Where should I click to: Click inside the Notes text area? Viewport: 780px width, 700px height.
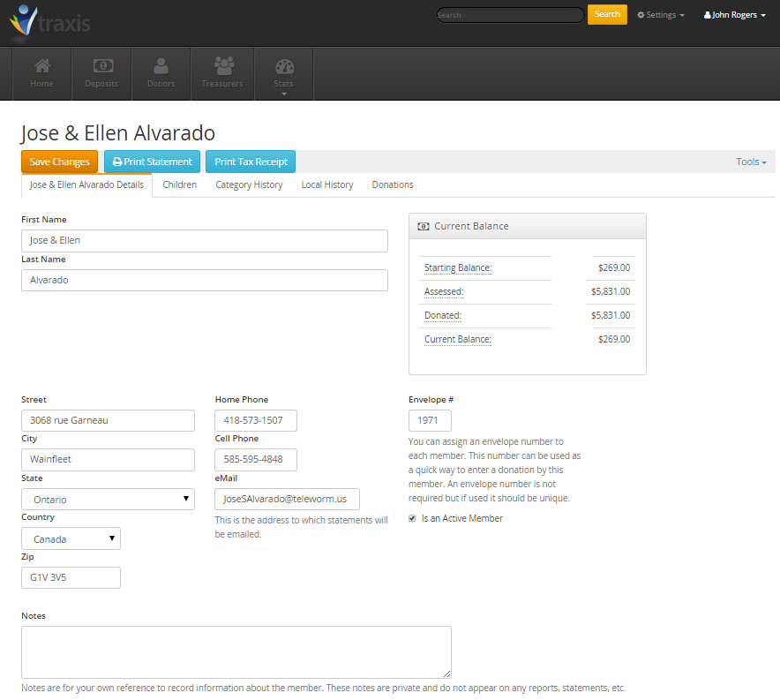(236, 652)
